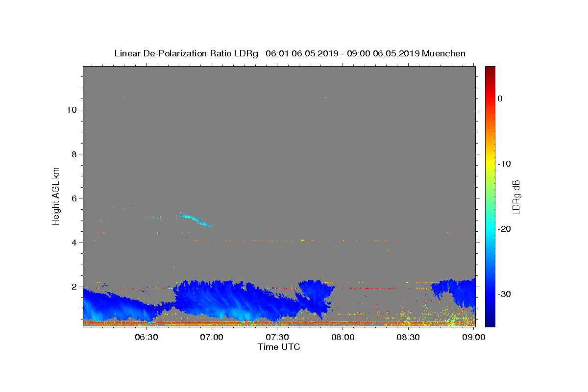Click the colorbar value -30 label

(x=505, y=294)
